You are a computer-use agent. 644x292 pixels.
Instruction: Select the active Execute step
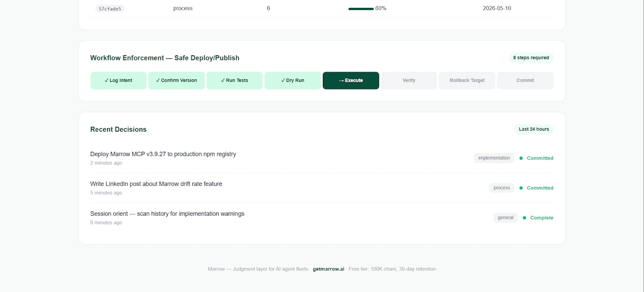351,81
